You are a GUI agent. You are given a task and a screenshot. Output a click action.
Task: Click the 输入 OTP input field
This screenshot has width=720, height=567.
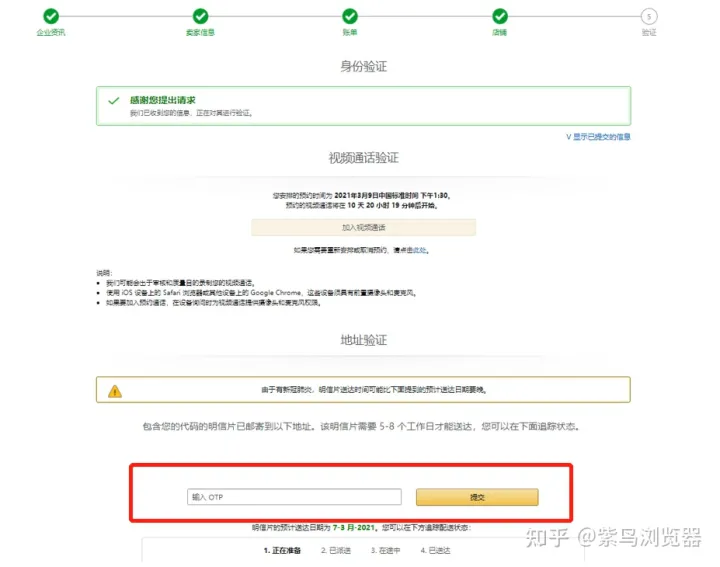point(294,497)
